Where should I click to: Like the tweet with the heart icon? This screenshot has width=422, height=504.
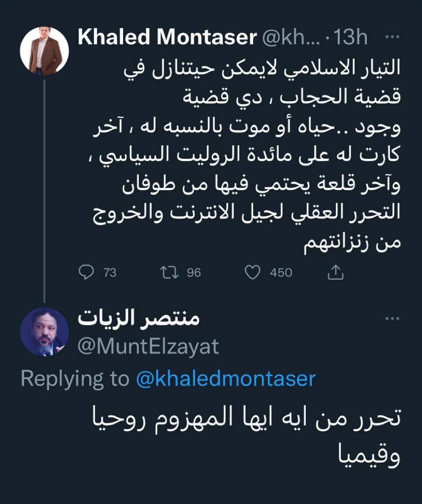(x=253, y=272)
